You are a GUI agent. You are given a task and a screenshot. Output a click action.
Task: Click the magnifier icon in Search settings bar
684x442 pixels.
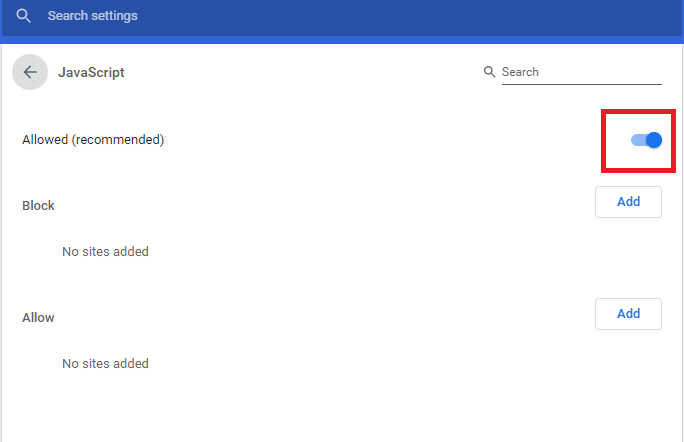coord(24,17)
